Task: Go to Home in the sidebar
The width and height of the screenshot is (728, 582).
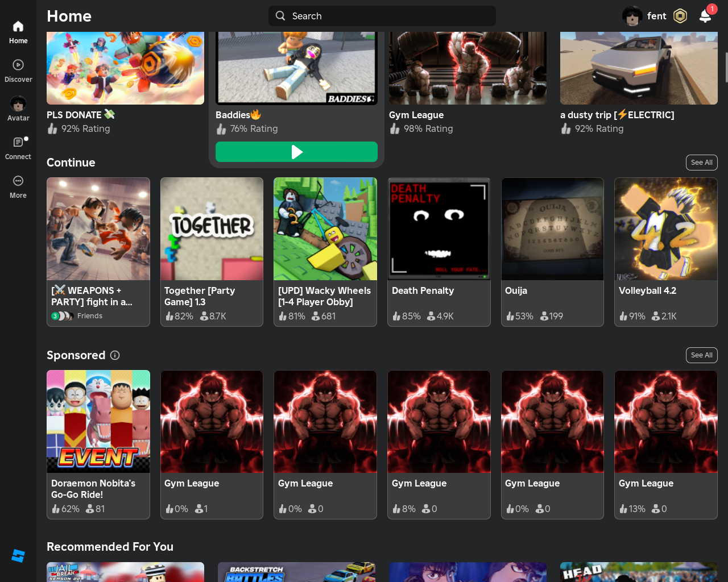Action: (18, 32)
